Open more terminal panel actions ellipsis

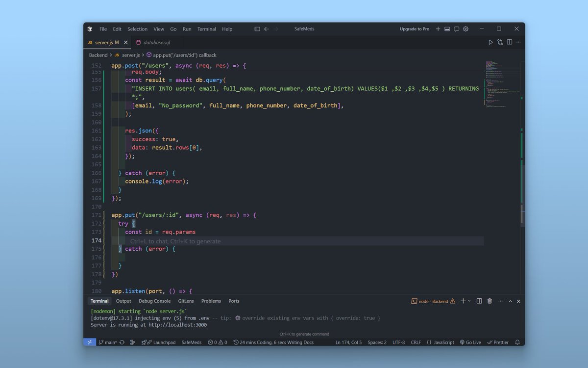point(500,301)
